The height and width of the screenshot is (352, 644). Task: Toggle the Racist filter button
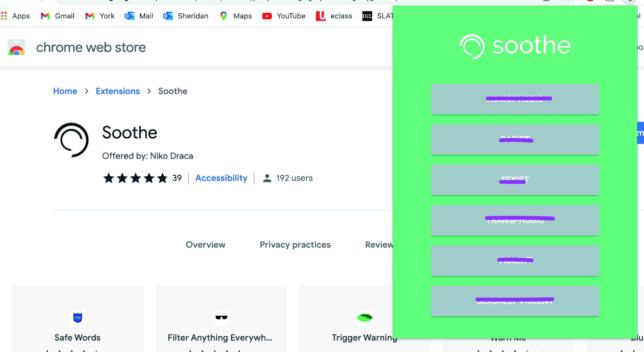[x=515, y=140]
